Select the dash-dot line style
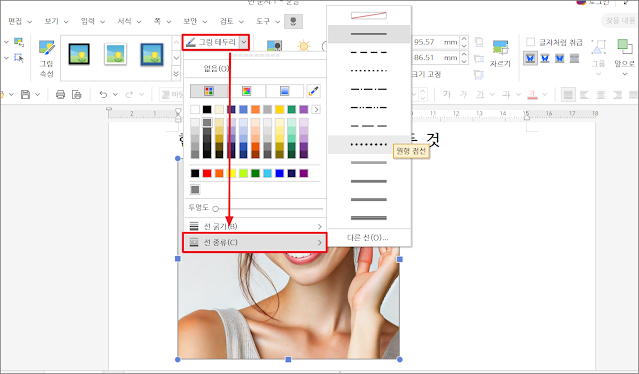The image size is (639, 374). click(369, 89)
